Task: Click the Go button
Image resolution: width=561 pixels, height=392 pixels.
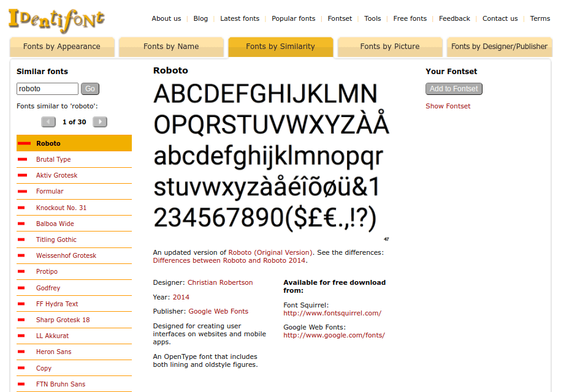Action: (x=90, y=89)
